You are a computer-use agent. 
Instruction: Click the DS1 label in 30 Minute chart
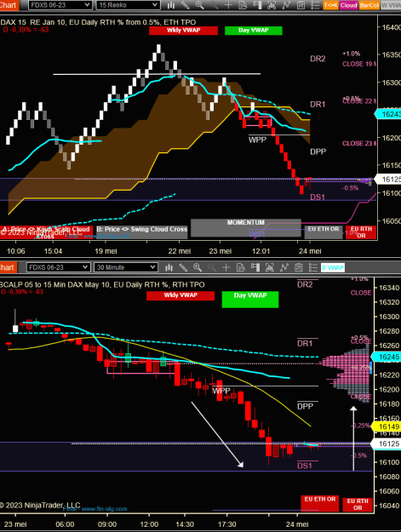(x=305, y=466)
